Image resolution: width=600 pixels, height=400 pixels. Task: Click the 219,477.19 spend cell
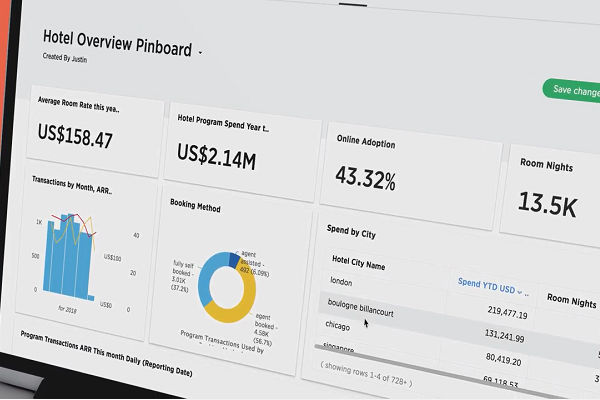507,312
